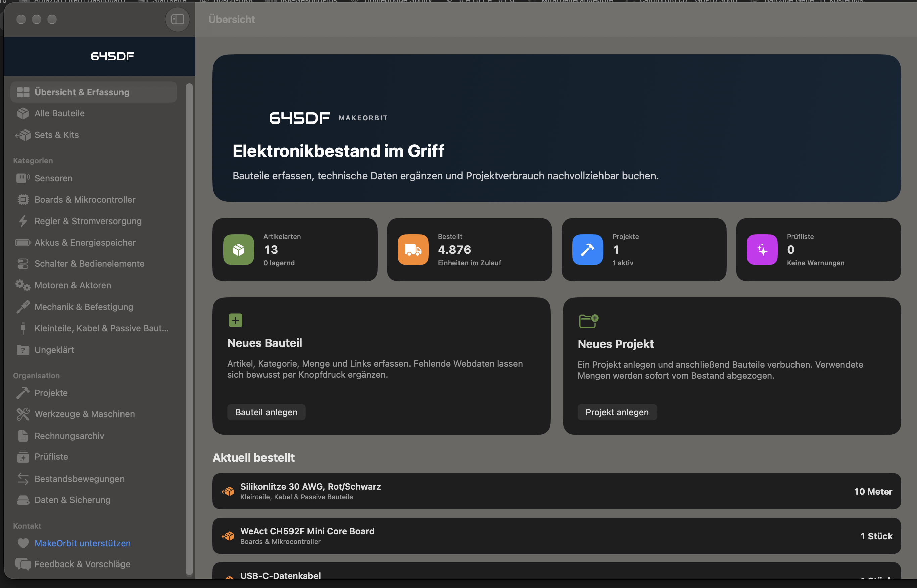Click the Alle Bauteile cube icon
917x588 pixels.
[x=23, y=113]
